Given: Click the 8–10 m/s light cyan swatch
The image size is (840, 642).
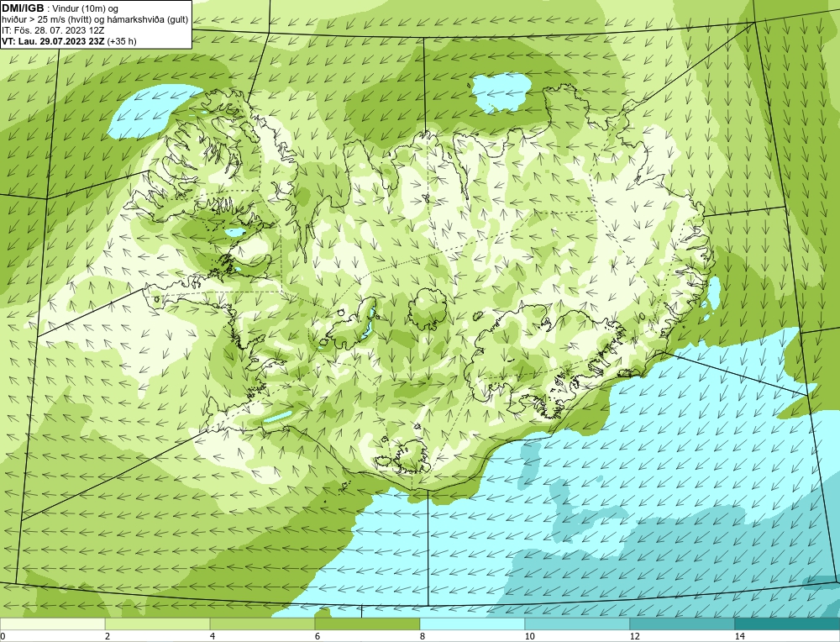Looking at the screenshot, I should pyautogui.click(x=472, y=624).
